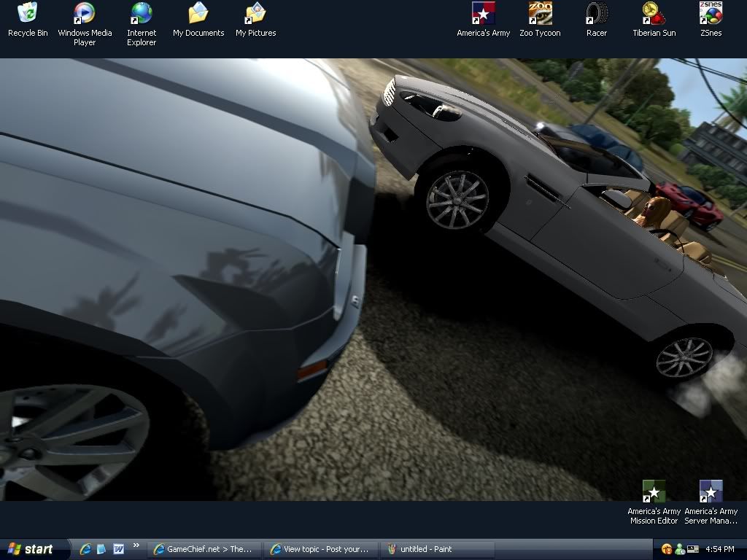Open America's Army Server Manager shortcut
This screenshot has height=560, width=747.
711,502
